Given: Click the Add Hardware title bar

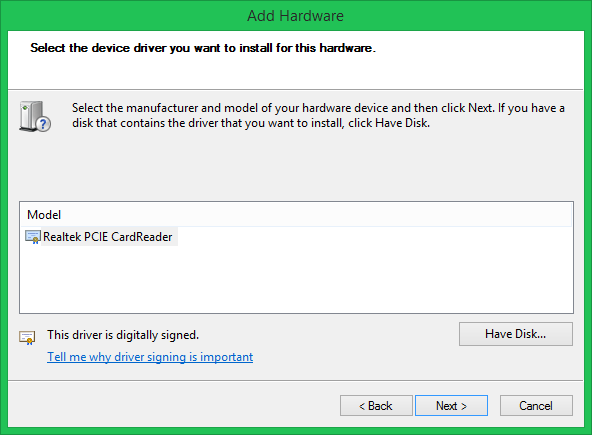Looking at the screenshot, I should click(x=296, y=15).
